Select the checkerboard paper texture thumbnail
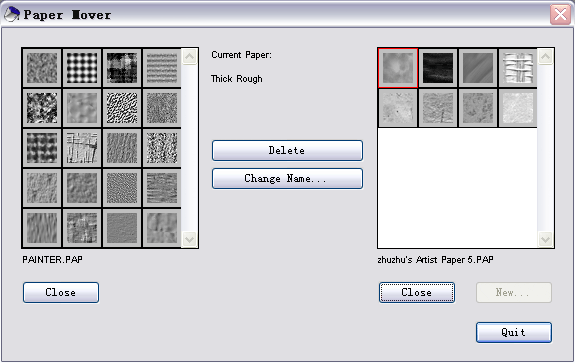Viewport: 575px width, 363px height. point(82,68)
